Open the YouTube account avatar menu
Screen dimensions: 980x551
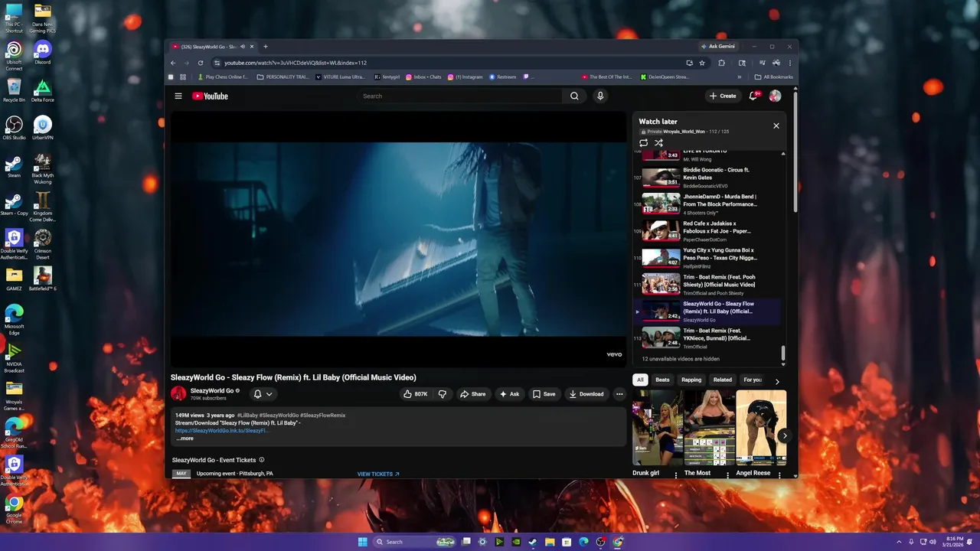(x=775, y=96)
